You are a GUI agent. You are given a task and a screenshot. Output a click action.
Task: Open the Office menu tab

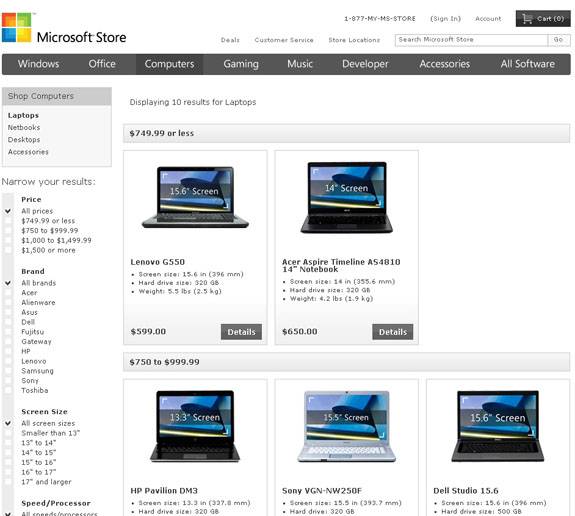[x=102, y=64]
